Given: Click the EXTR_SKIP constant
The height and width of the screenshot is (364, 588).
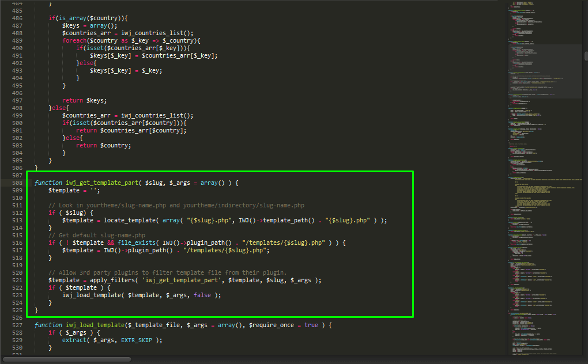Looking at the screenshot, I should click(x=137, y=340).
